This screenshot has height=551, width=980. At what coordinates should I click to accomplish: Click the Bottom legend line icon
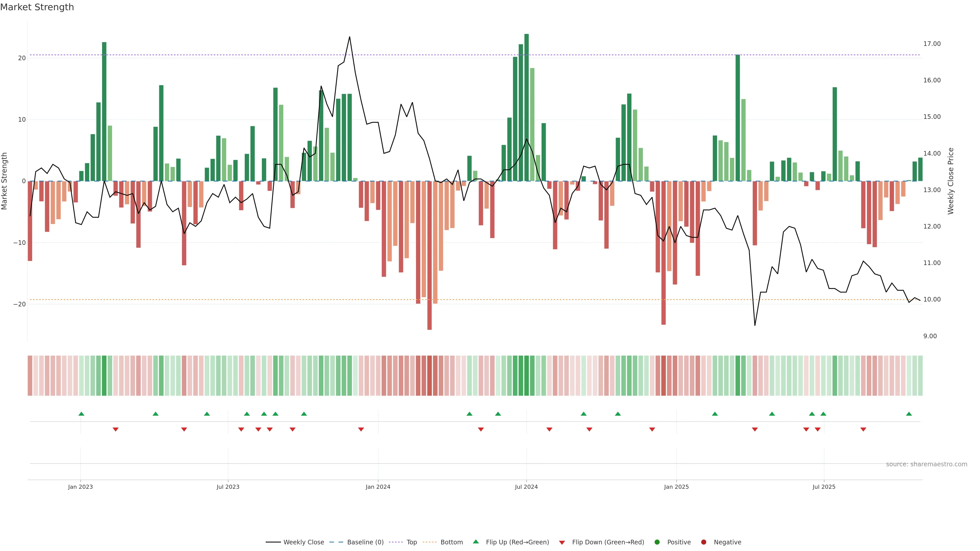pos(430,542)
